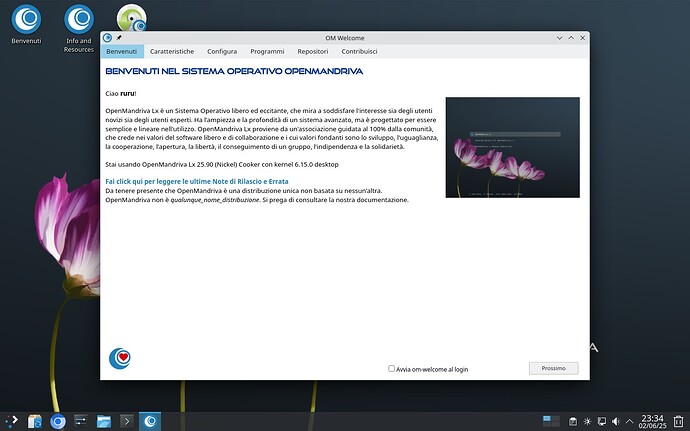The image size is (690, 431).
Task: Open the trash in the panel
Action: (x=678, y=421)
